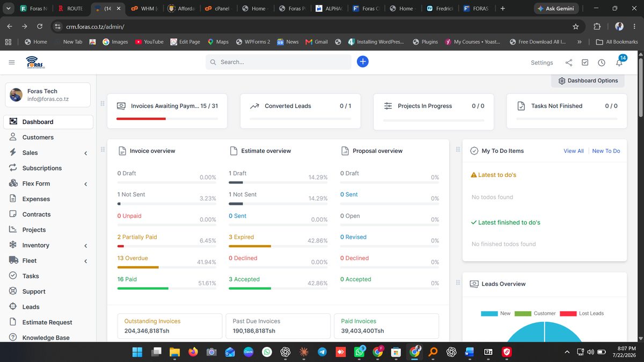The width and height of the screenshot is (644, 362).
Task: Open the Gmail bookmark
Action: [x=317, y=42]
